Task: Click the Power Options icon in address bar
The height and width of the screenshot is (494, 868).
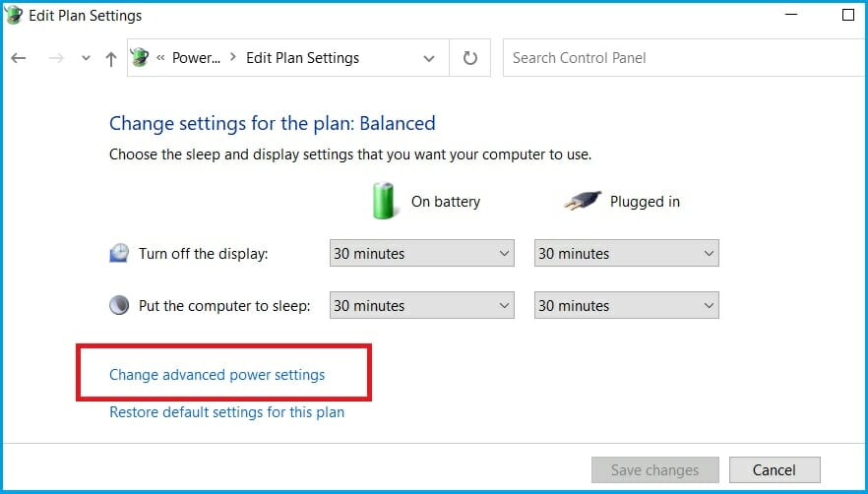Action: pyautogui.click(x=141, y=58)
